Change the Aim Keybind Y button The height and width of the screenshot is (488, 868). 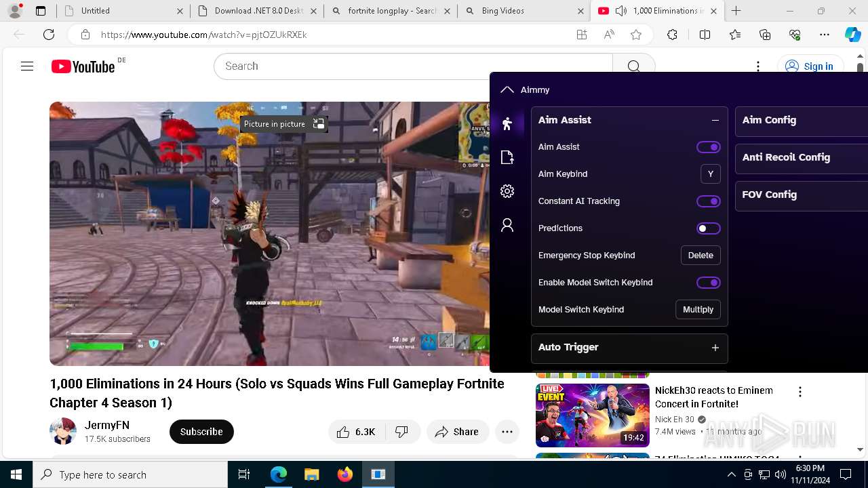[710, 174]
